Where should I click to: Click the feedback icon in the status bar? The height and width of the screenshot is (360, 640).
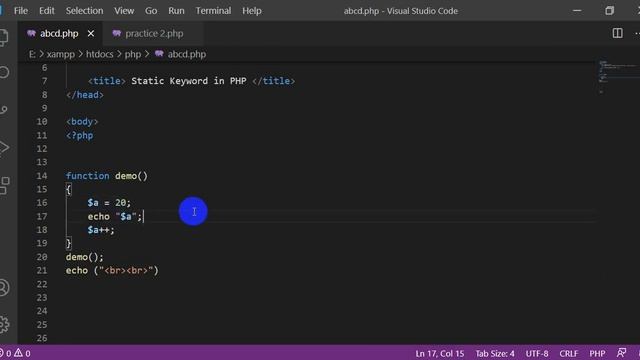coord(621,353)
